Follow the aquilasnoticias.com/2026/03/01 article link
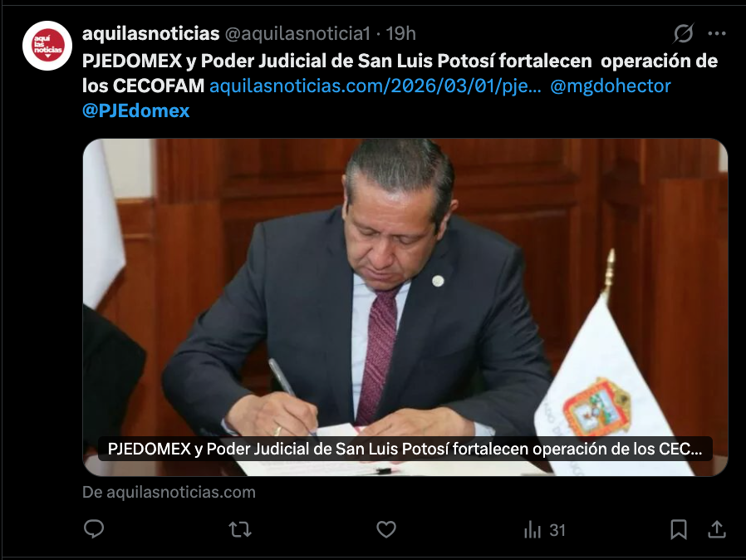746x560 pixels. 375,86
